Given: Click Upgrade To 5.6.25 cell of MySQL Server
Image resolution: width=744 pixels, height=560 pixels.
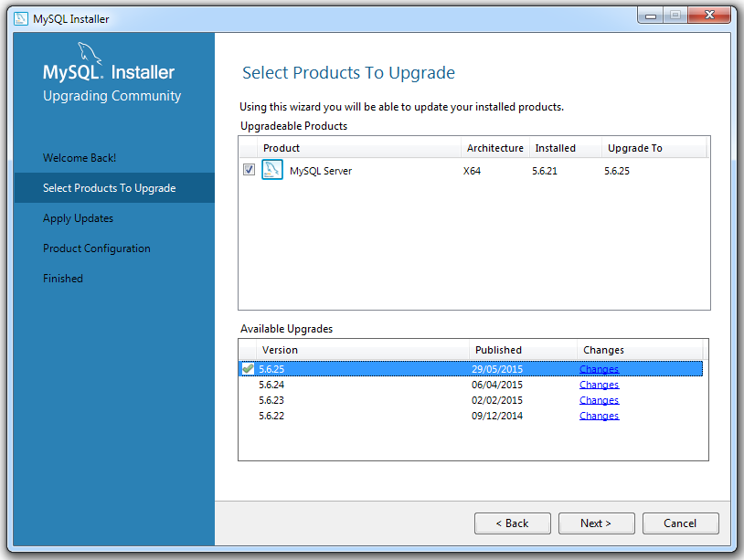Looking at the screenshot, I should [x=617, y=171].
